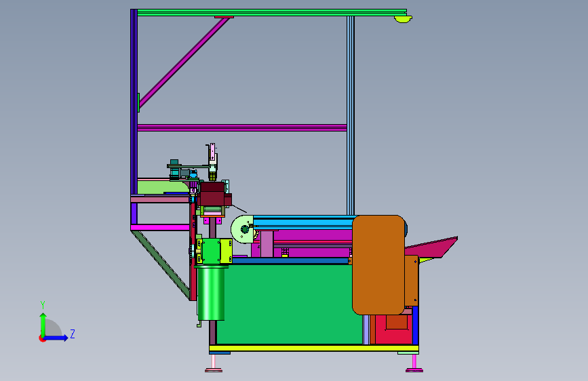
Task: Click the Y axis arrow on the triad
Action: [x=43, y=323]
